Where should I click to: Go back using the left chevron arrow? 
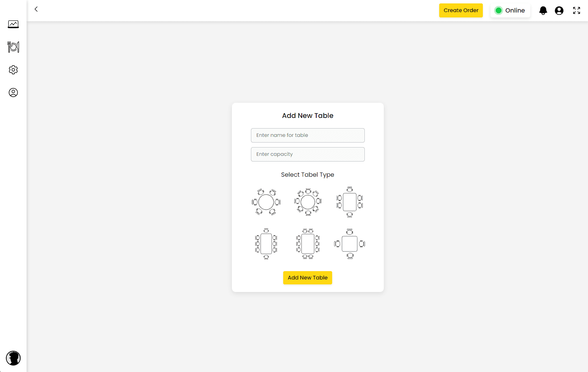click(36, 9)
